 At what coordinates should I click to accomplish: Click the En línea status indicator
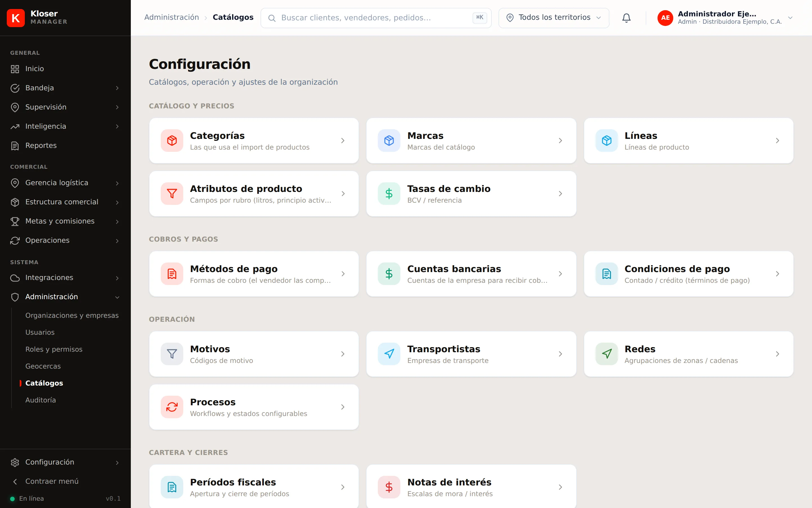point(27,499)
